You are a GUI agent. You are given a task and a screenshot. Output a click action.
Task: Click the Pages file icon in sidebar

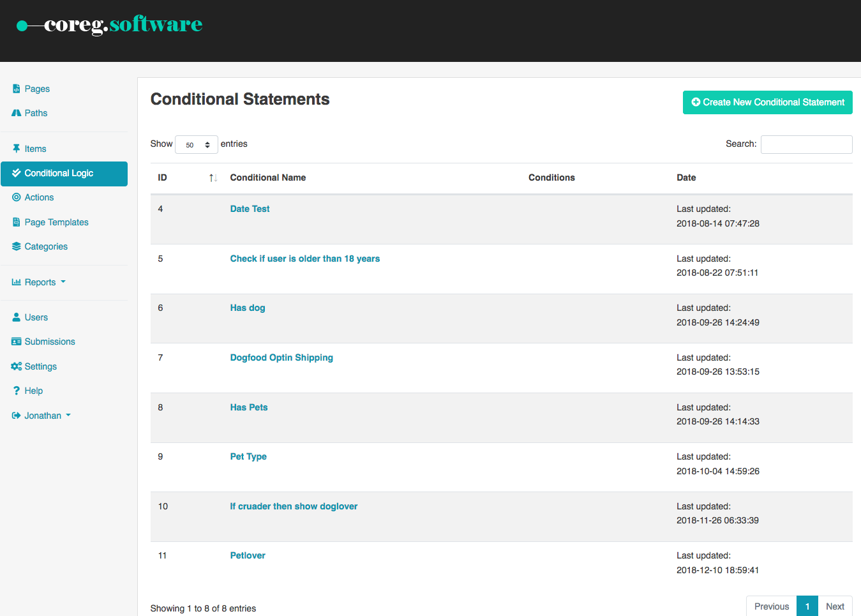pos(17,89)
